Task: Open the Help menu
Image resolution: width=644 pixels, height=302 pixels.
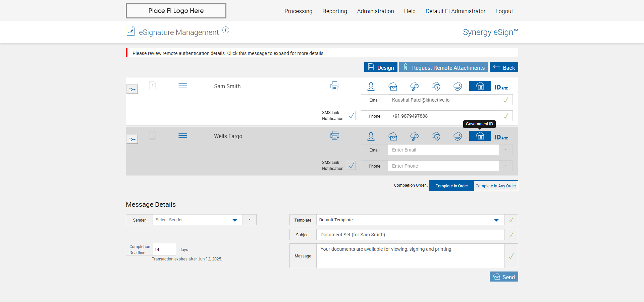Action: (x=410, y=11)
